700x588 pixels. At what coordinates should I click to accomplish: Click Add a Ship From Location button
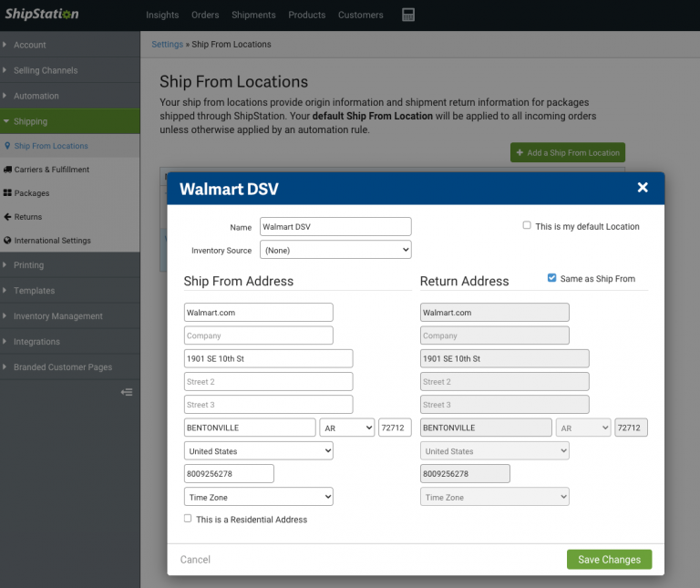click(568, 152)
